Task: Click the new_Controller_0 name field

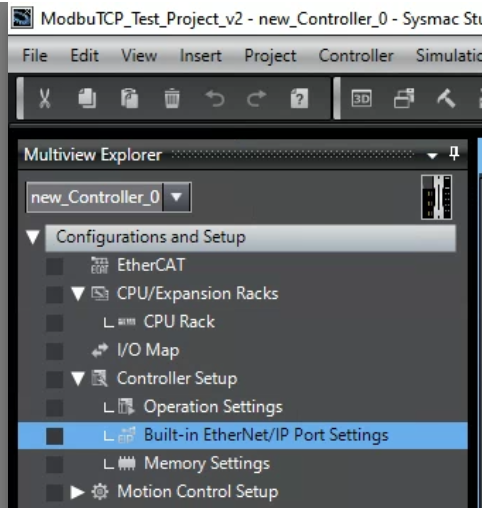Action: click(x=95, y=197)
